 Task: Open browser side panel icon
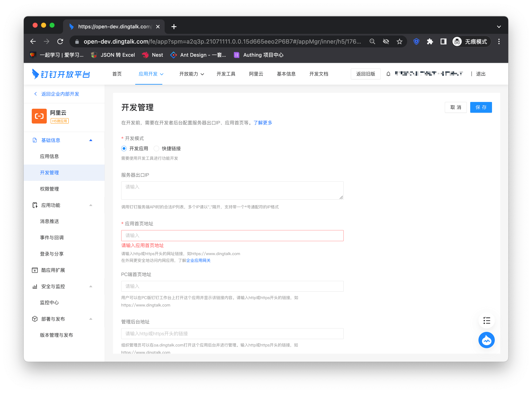444,42
